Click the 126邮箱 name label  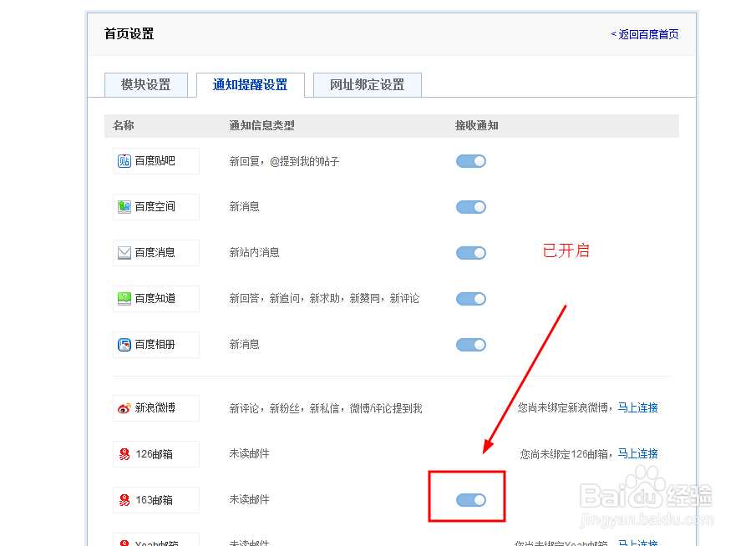point(155,454)
